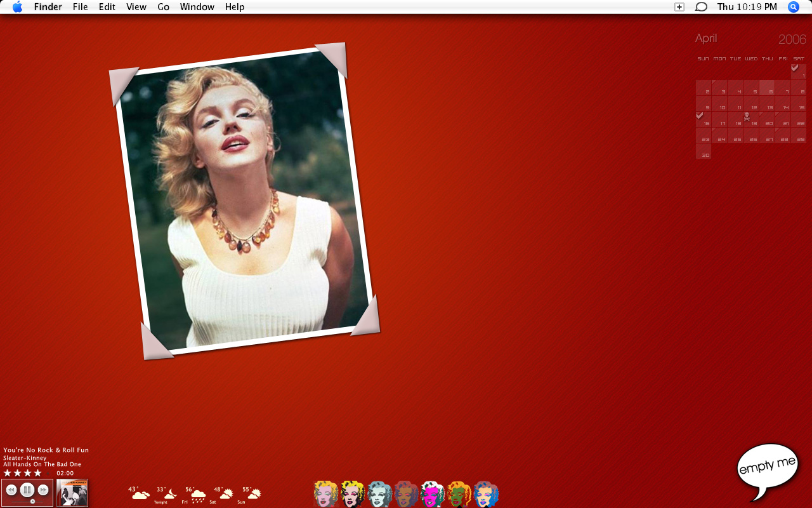
Task: Open the Edit menu
Action: coord(107,7)
